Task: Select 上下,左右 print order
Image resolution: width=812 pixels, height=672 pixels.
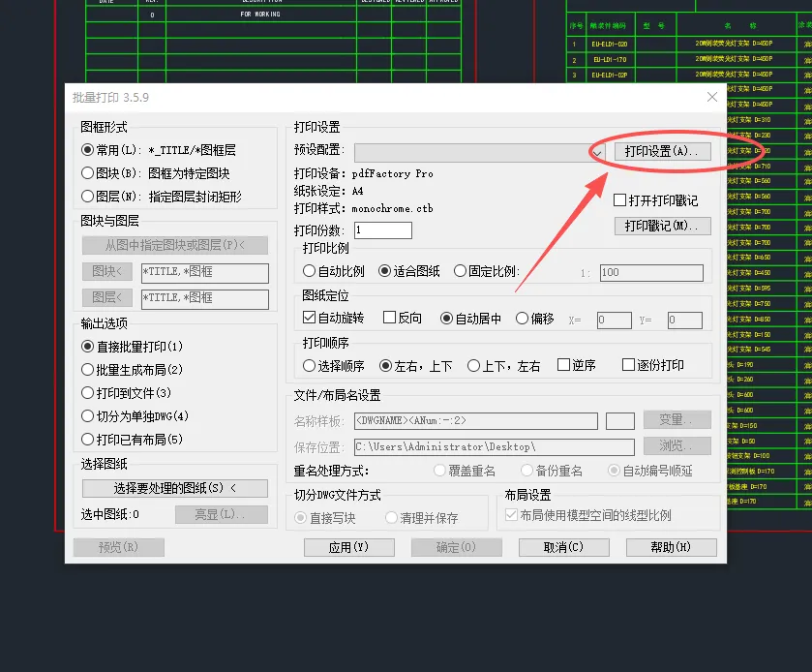Action: pyautogui.click(x=473, y=366)
